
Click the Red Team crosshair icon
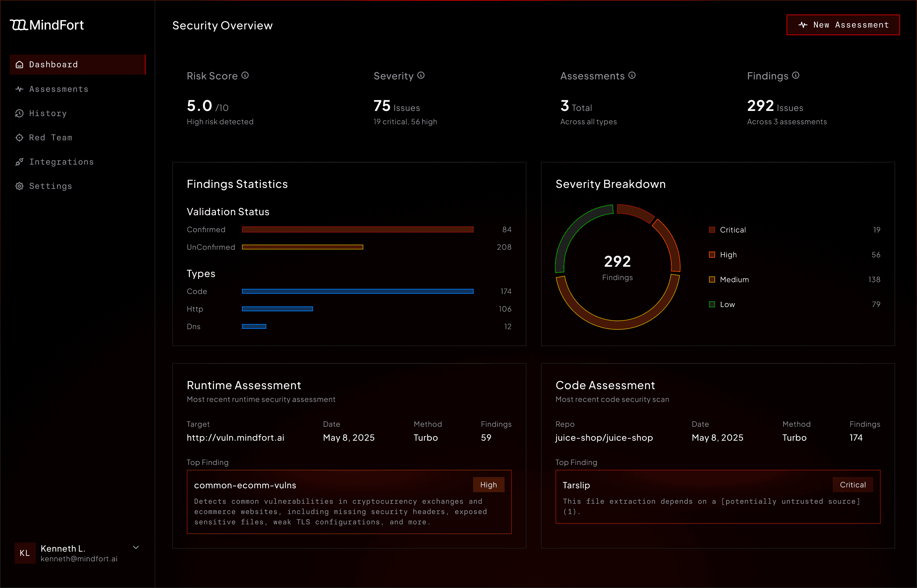click(x=19, y=138)
